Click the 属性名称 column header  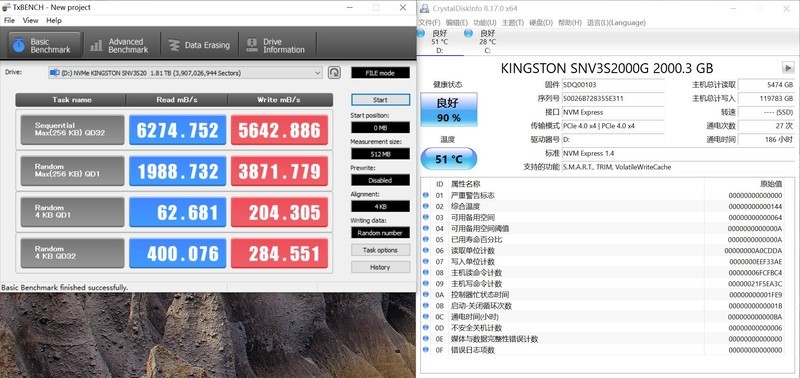(x=465, y=184)
